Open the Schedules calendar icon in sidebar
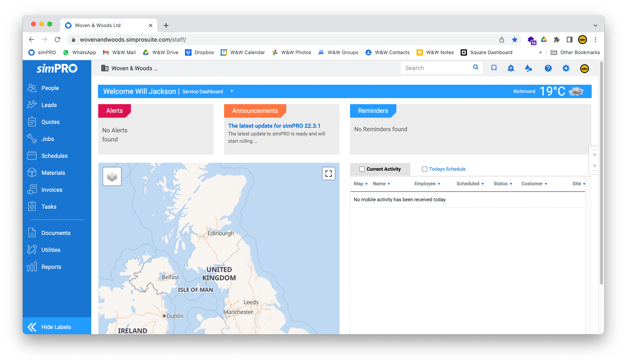 [32, 156]
